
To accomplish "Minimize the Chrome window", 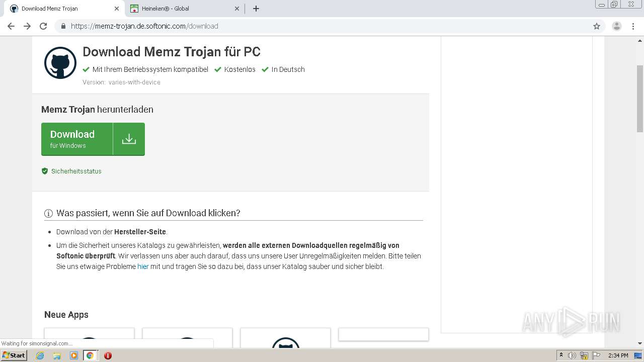I will coord(602,5).
